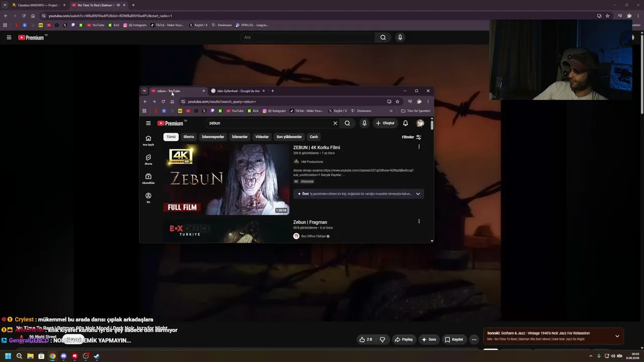Image resolution: width=644 pixels, height=362 pixels.
Task: Select the Videolar filter chip
Action: [x=262, y=137]
